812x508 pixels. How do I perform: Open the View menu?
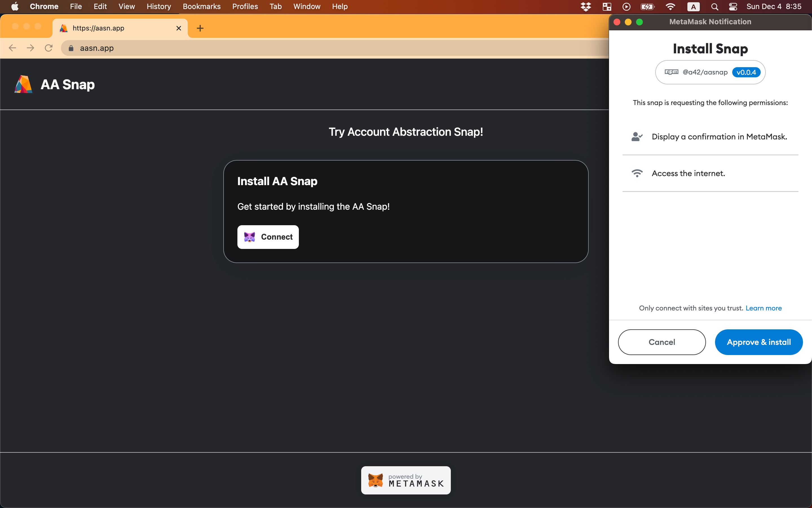point(127,6)
